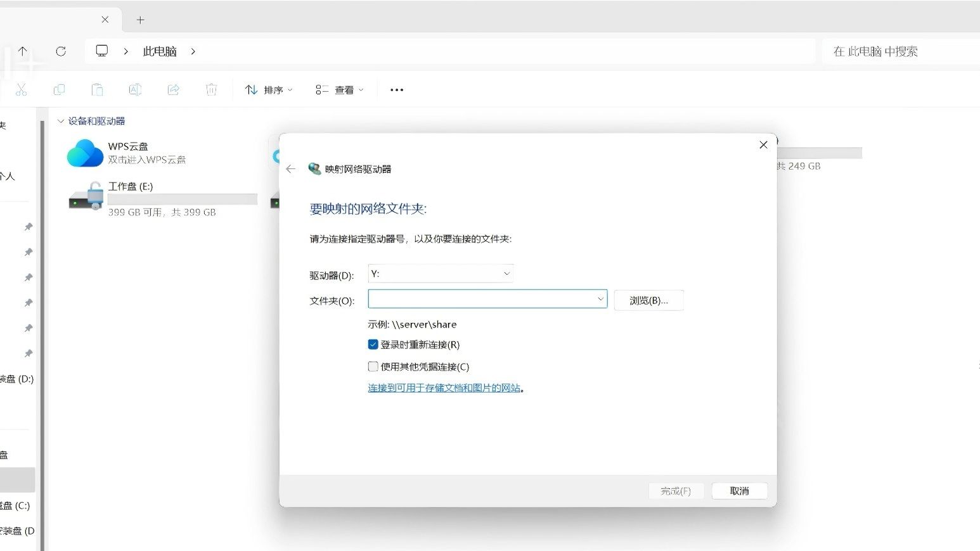Click the 要映射的网络文件夹 heading
The width and height of the screenshot is (980, 551).
[x=368, y=208]
